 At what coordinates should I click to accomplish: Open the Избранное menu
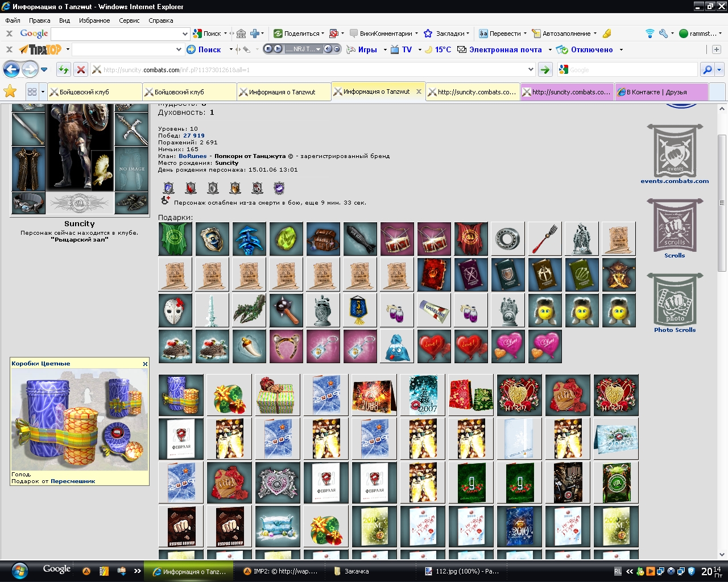pos(94,20)
